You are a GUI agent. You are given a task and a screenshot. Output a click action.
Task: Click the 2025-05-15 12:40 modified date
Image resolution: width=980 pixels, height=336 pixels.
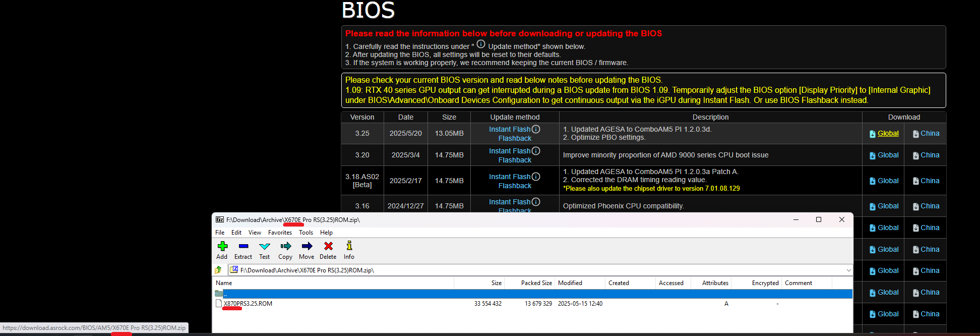[580, 304]
